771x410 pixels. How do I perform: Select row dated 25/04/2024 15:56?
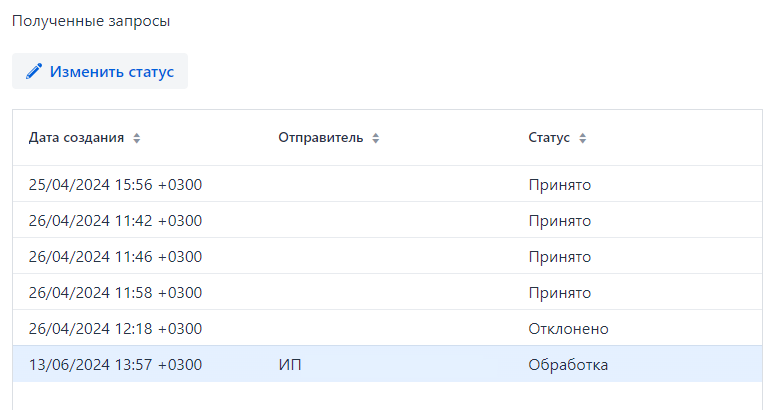coord(115,185)
